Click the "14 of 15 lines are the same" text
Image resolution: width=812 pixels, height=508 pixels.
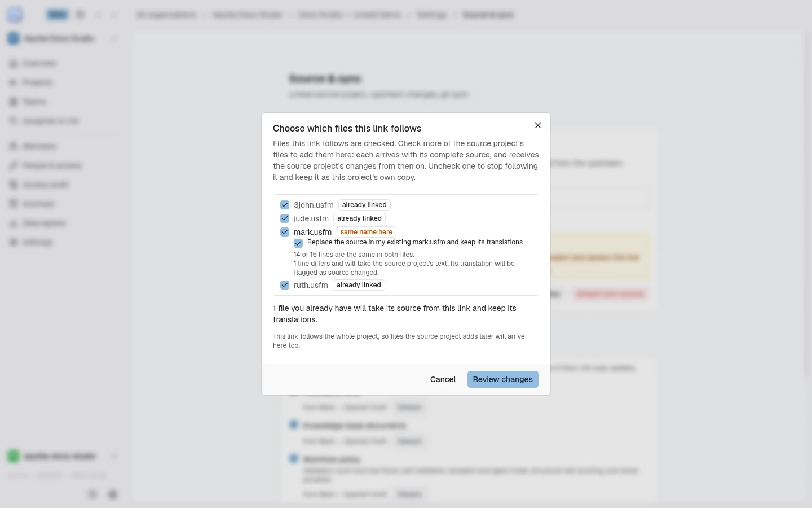tap(354, 255)
